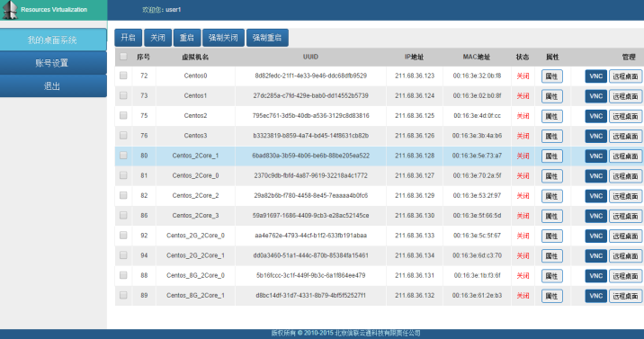The image size is (644, 339).
Task: Click the Resources Virtualization logo icon
Action: coord(10,10)
